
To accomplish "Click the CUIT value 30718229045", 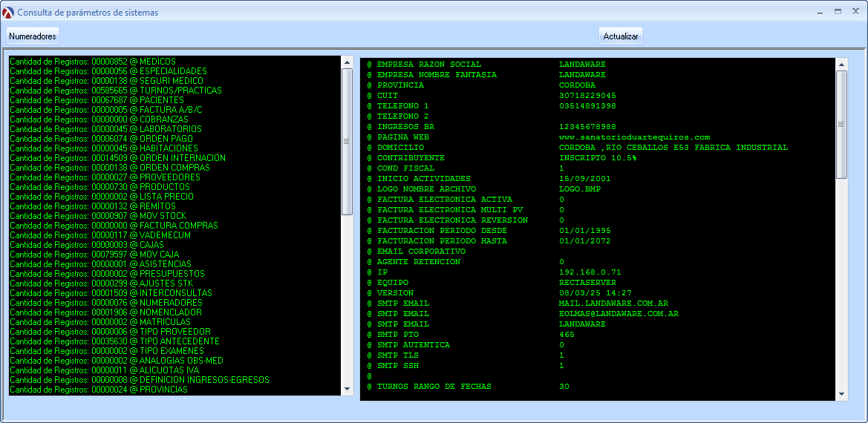I will [587, 96].
